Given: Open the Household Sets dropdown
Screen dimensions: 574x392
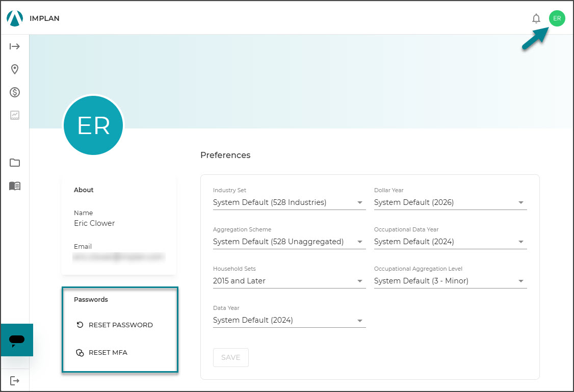Looking at the screenshot, I should pyautogui.click(x=289, y=281).
